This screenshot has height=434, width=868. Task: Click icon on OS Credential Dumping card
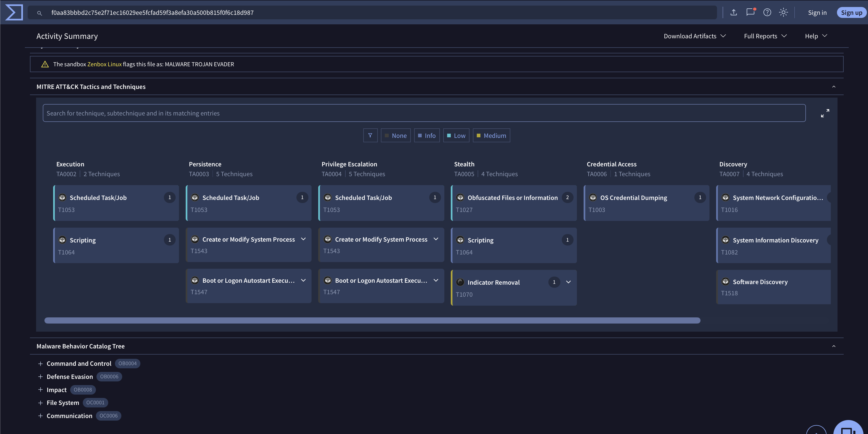click(593, 197)
